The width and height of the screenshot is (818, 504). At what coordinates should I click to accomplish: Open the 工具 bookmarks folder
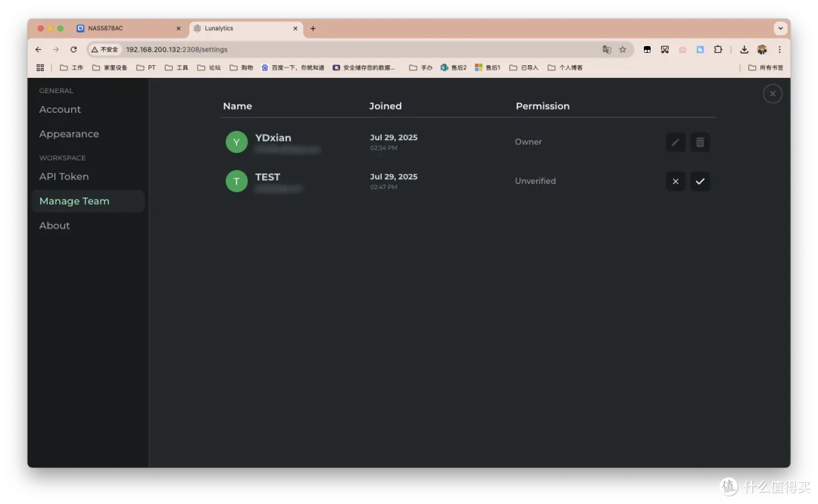click(x=176, y=68)
